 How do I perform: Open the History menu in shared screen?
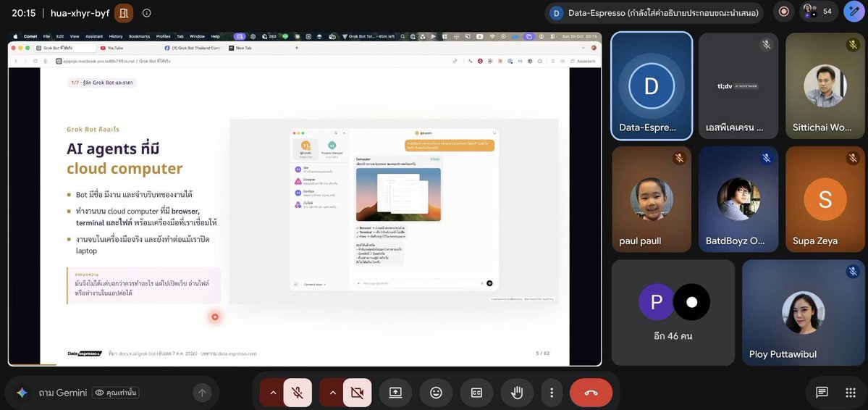[x=116, y=36]
